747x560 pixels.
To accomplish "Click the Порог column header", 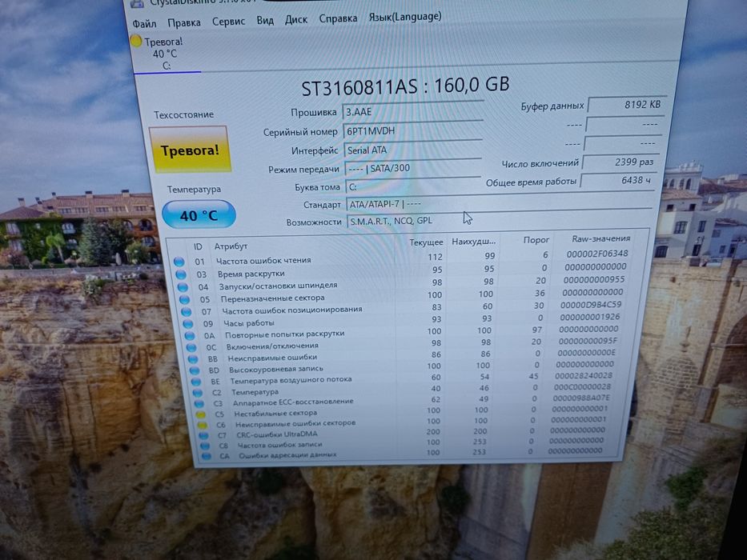I will (536, 241).
